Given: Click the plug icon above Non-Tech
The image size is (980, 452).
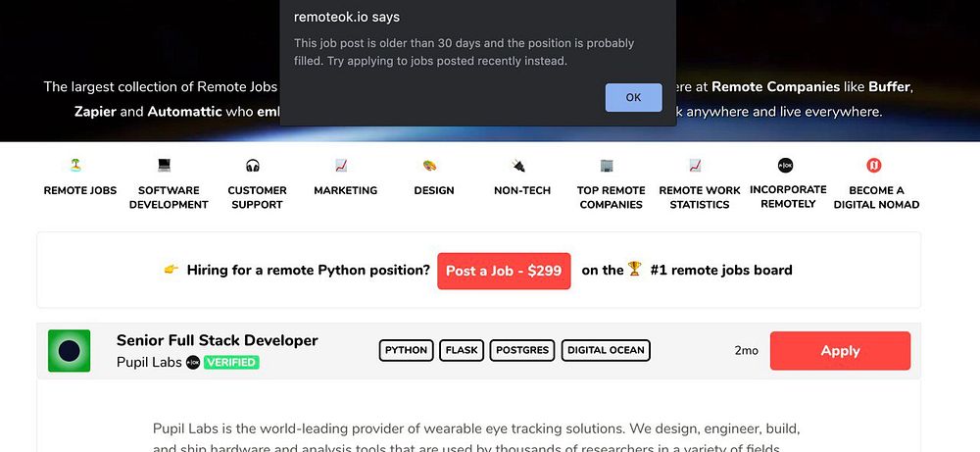Looking at the screenshot, I should (x=518, y=166).
